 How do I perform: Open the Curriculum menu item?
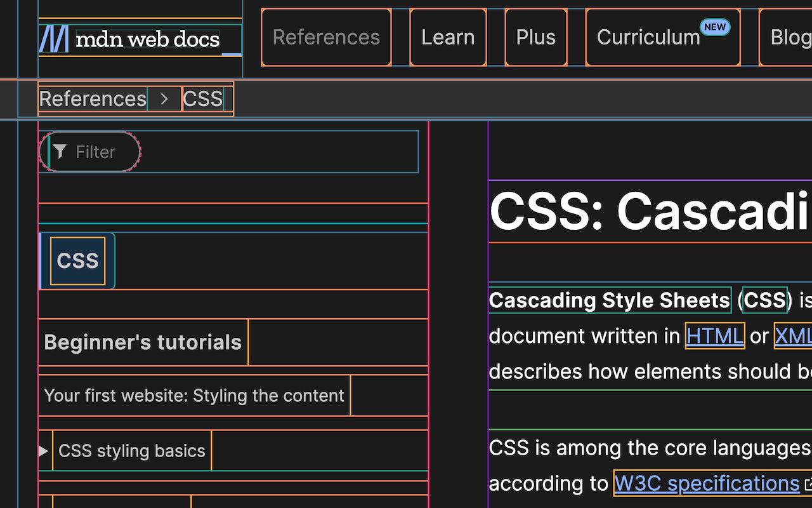coord(648,37)
